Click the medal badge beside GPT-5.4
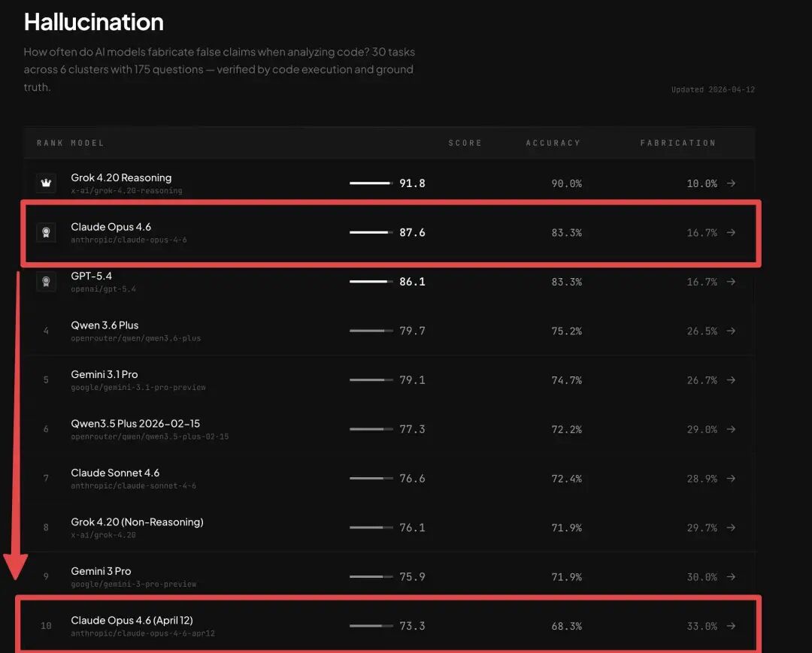The image size is (812, 653). coord(46,282)
